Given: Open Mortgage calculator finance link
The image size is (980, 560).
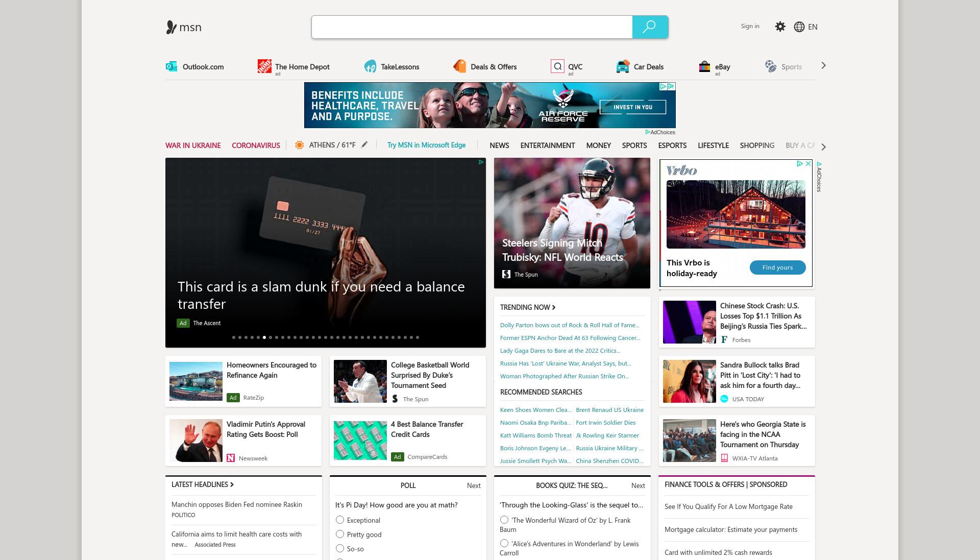Looking at the screenshot, I should tap(731, 529).
